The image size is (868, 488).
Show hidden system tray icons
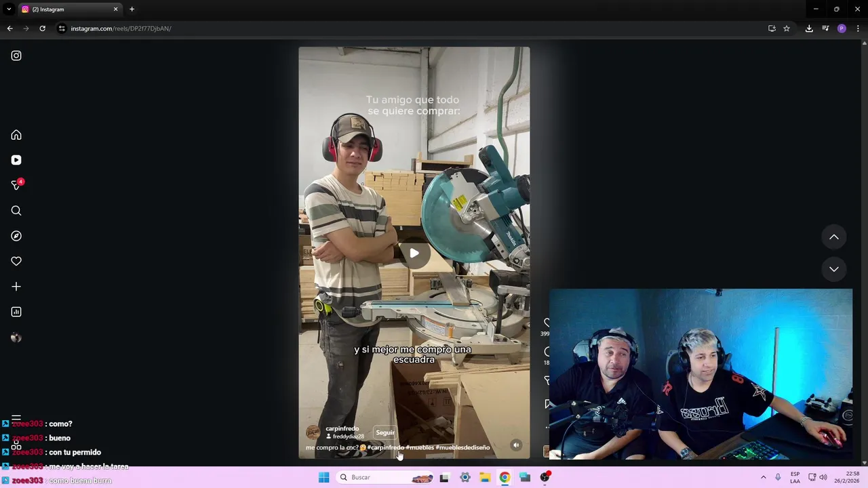763,477
